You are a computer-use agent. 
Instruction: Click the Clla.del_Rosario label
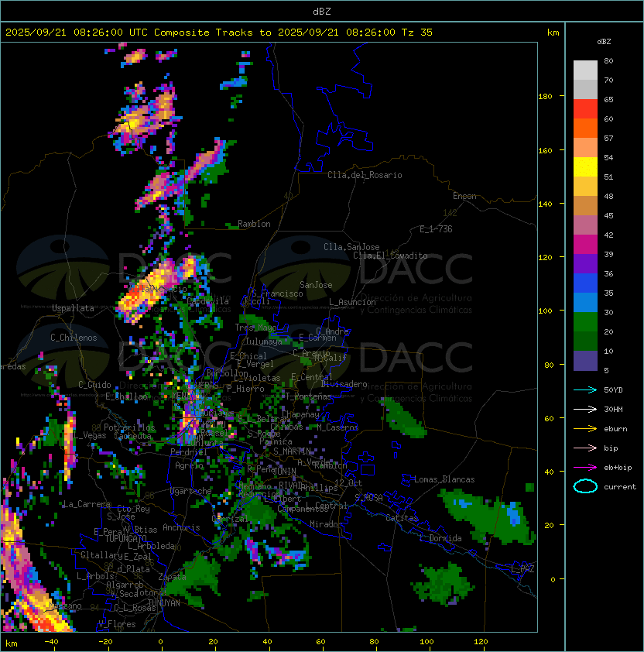(365, 175)
